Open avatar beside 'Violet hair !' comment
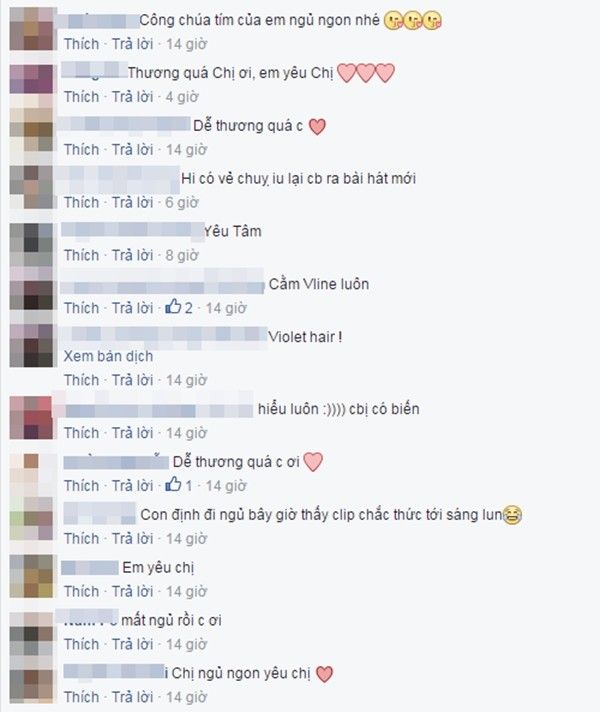Image resolution: width=600 pixels, height=712 pixels. (x=31, y=345)
